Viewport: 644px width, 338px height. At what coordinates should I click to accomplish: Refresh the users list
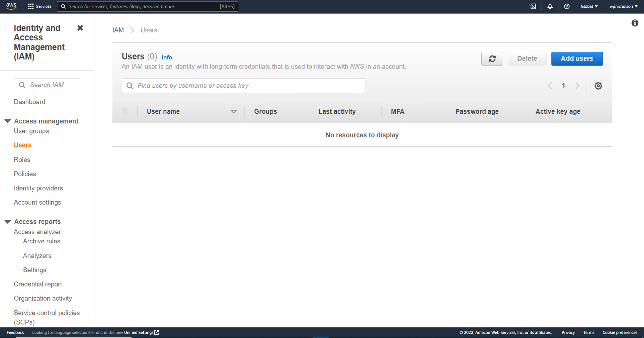pos(492,59)
